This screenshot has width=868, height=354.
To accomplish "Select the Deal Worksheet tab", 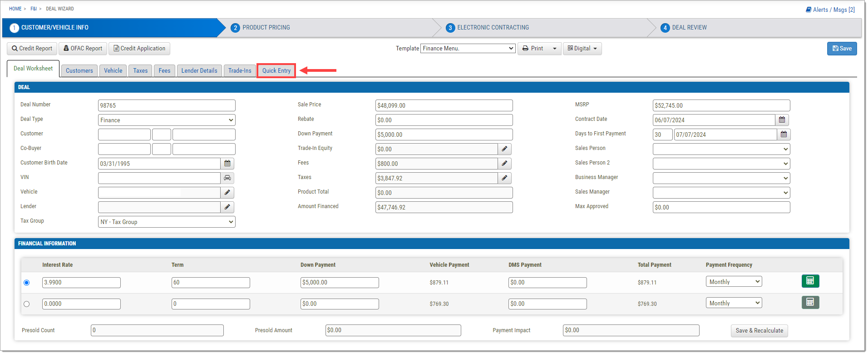I will click(33, 69).
